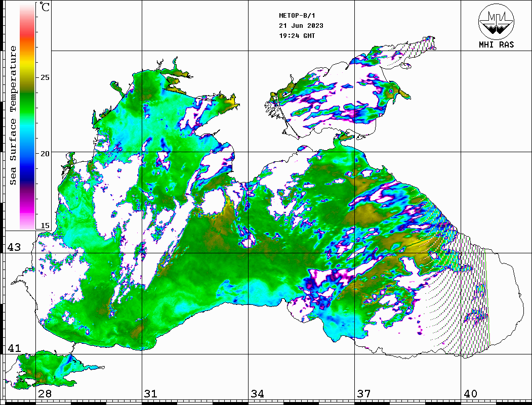The height and width of the screenshot is (405, 532).
Task: Click the time text "19:24 GMT"
Action: 297,35
